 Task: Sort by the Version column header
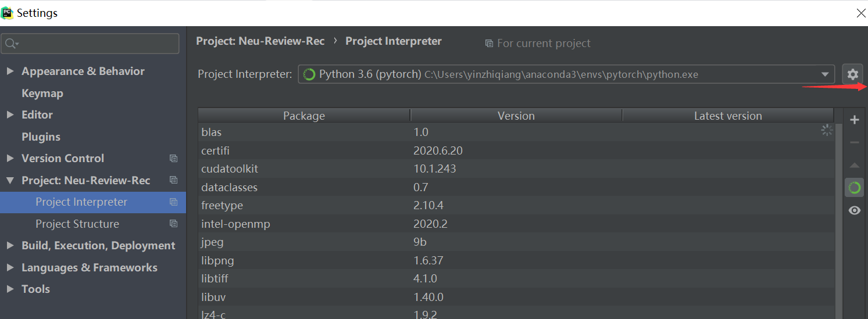coord(516,116)
